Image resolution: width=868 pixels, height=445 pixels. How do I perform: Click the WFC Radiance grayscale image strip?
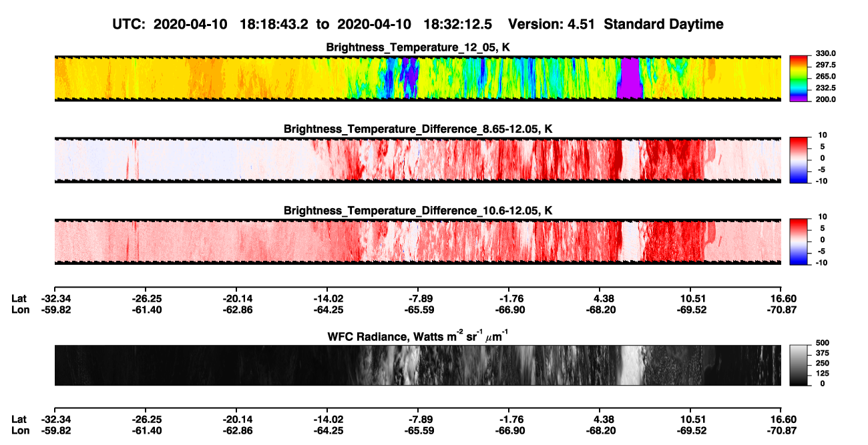point(417,366)
